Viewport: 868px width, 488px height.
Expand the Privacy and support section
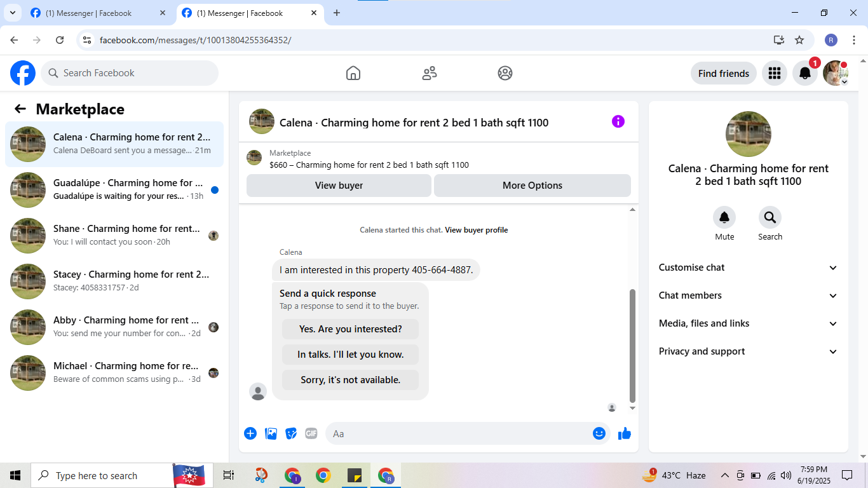pyautogui.click(x=749, y=351)
